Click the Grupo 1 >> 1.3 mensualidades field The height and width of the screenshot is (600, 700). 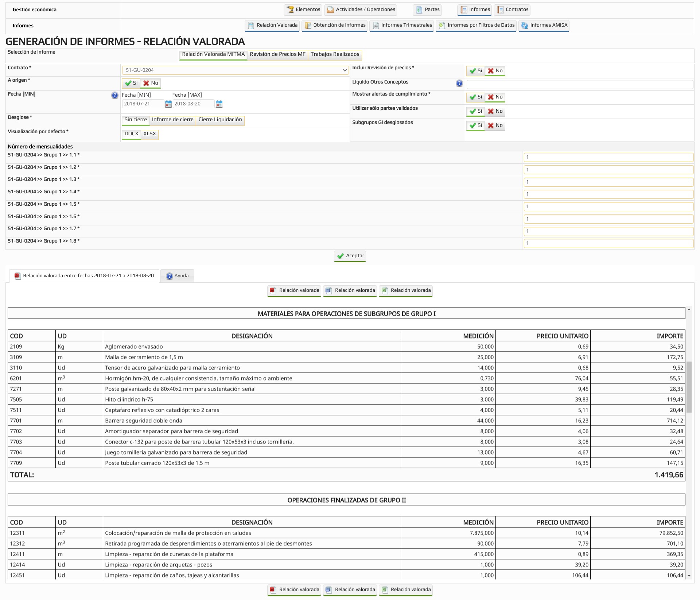tap(608, 182)
